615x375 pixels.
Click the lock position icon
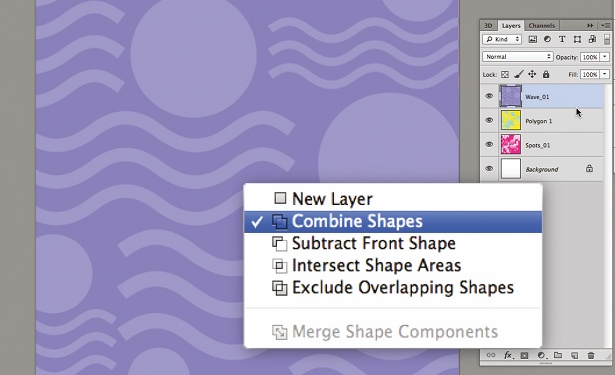click(x=532, y=74)
